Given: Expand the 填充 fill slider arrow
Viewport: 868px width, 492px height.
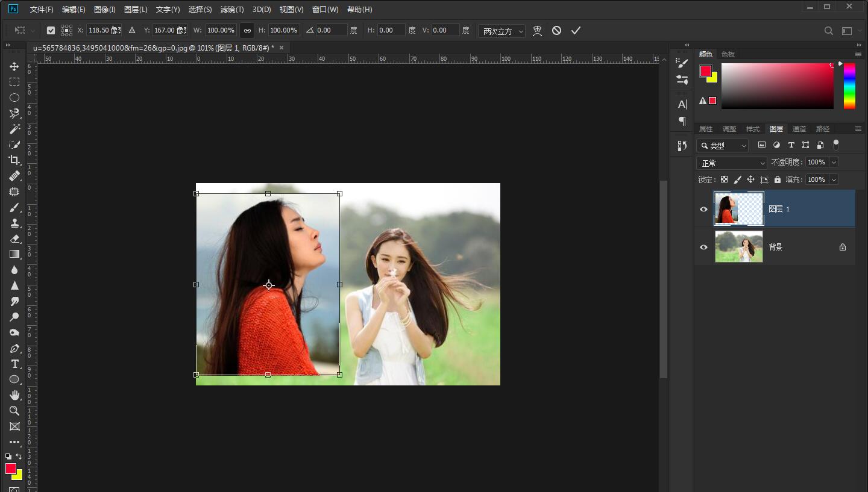Looking at the screenshot, I should (834, 179).
